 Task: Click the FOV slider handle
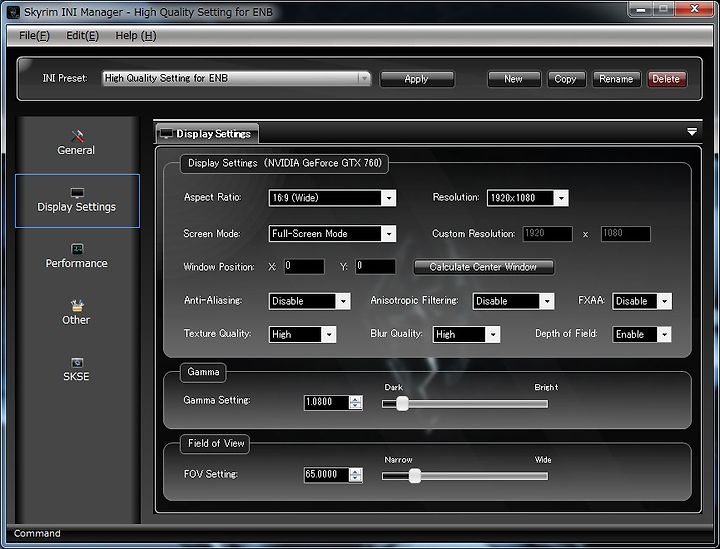415,476
